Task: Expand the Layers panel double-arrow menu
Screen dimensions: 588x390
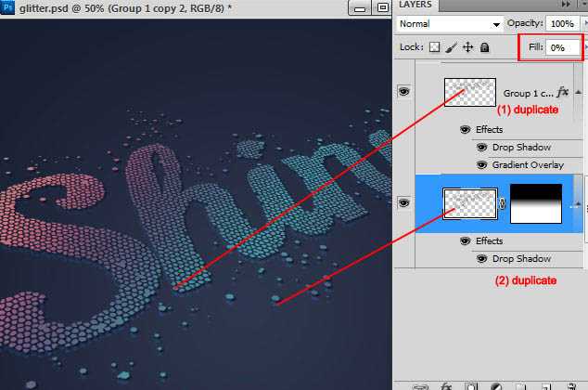Action: tap(566, 4)
